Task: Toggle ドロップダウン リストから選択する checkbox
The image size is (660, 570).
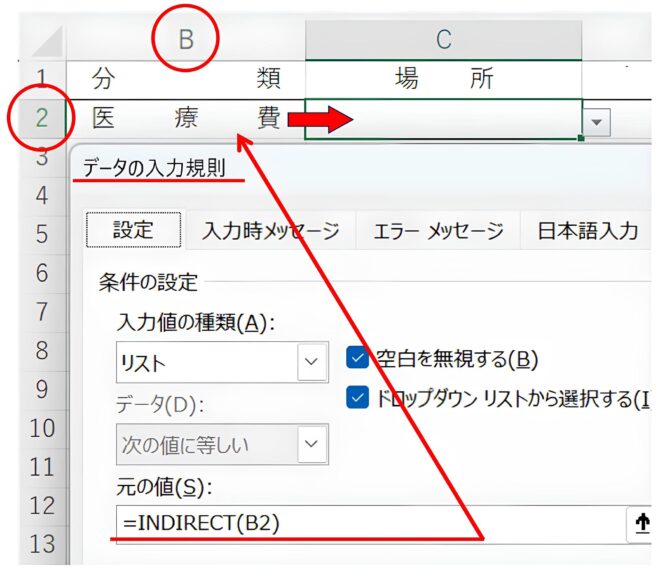Action: tap(357, 397)
